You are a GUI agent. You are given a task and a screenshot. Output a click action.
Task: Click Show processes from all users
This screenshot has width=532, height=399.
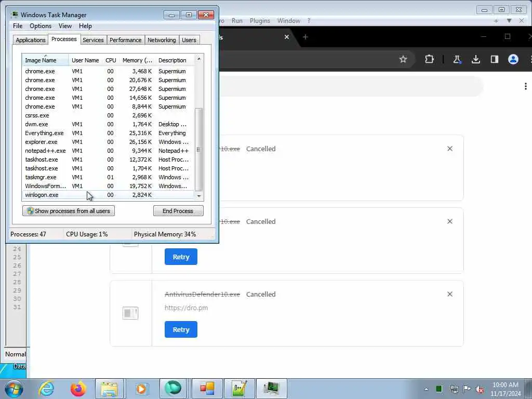pyautogui.click(x=69, y=211)
